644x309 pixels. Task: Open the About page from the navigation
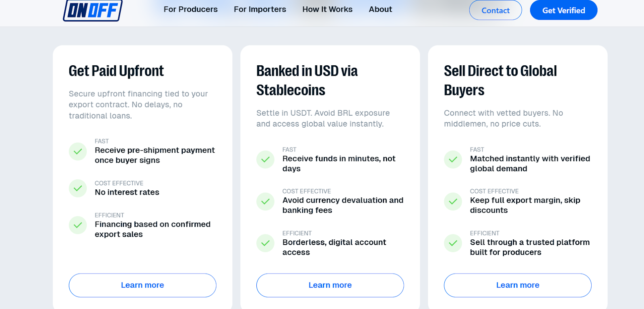(x=380, y=9)
